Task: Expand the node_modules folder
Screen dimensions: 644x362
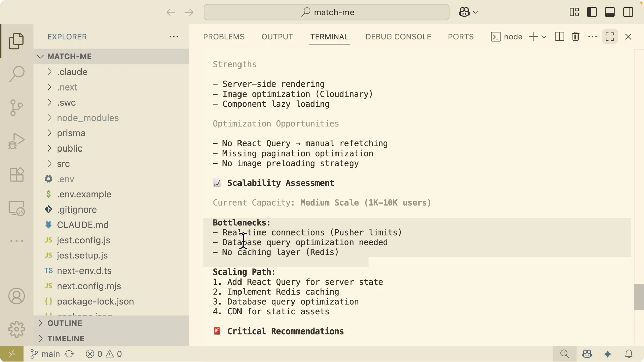Action: (111, 118)
